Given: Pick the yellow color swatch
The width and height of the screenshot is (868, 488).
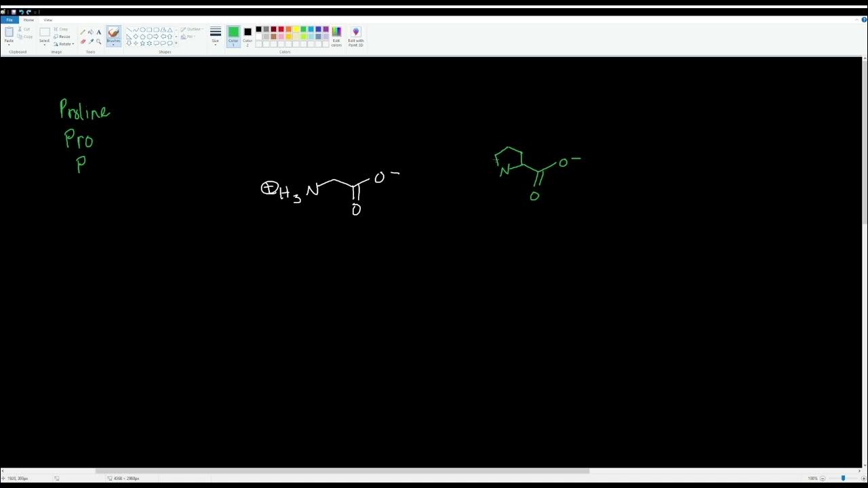Looking at the screenshot, I should click(x=296, y=29).
